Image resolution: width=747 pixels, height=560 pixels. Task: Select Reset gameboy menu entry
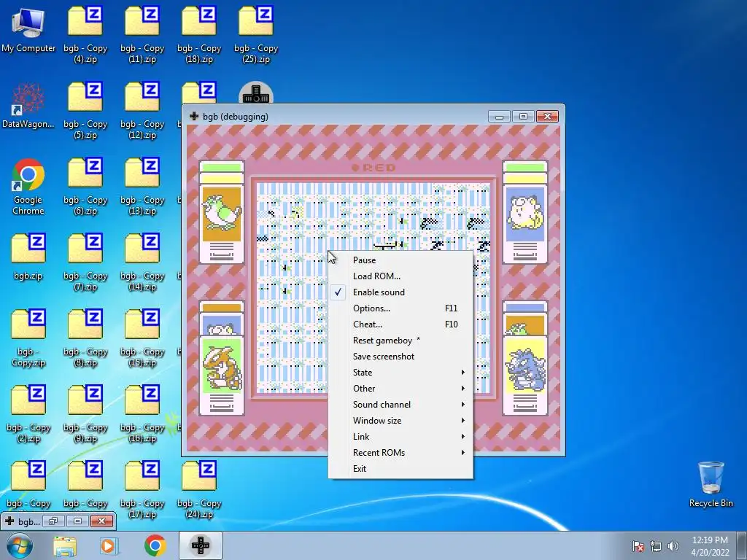click(x=400, y=341)
